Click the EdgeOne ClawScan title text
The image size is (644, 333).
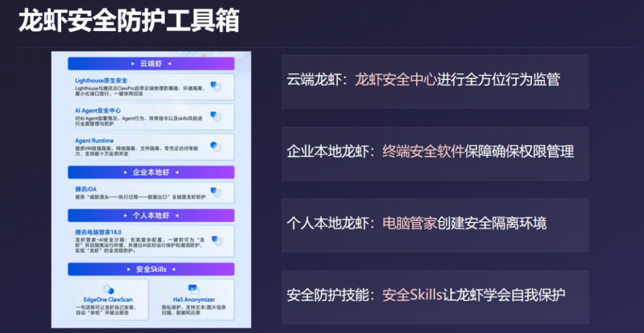(108, 299)
